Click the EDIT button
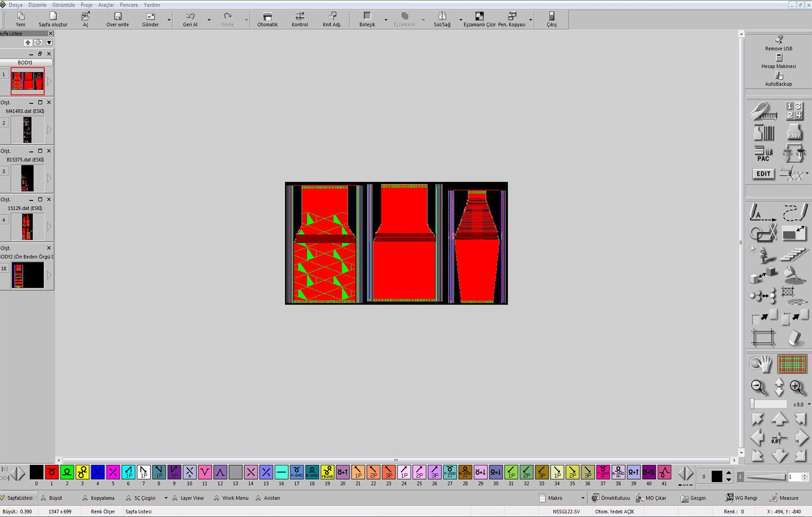This screenshot has height=517, width=812. tap(763, 174)
